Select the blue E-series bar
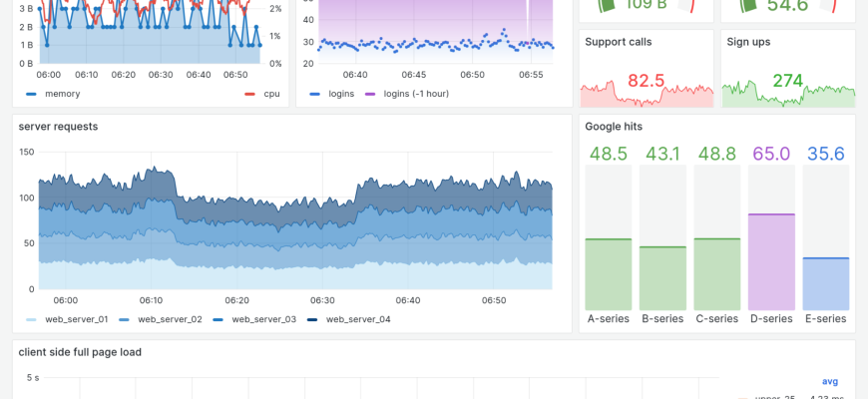 click(x=825, y=283)
